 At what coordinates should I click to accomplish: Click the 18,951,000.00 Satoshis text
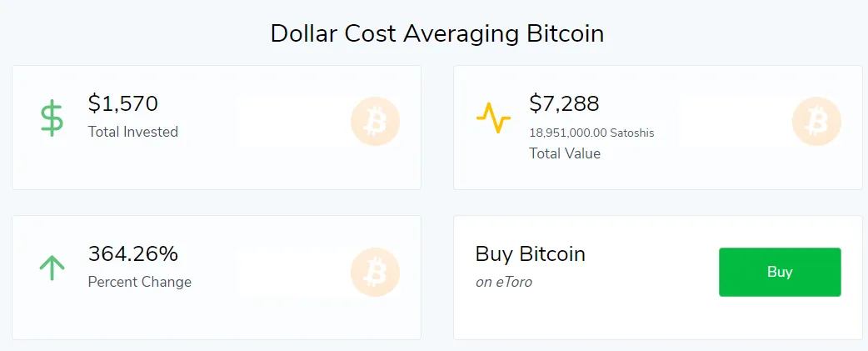(x=591, y=133)
